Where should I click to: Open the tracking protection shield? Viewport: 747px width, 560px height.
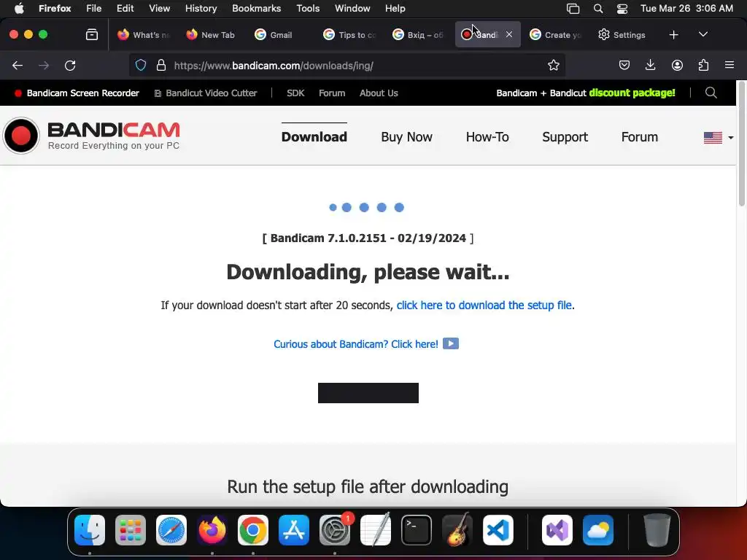click(x=141, y=65)
